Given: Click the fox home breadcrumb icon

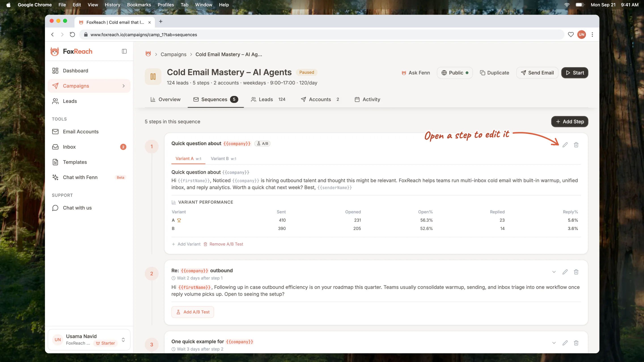Looking at the screenshot, I should [x=148, y=54].
